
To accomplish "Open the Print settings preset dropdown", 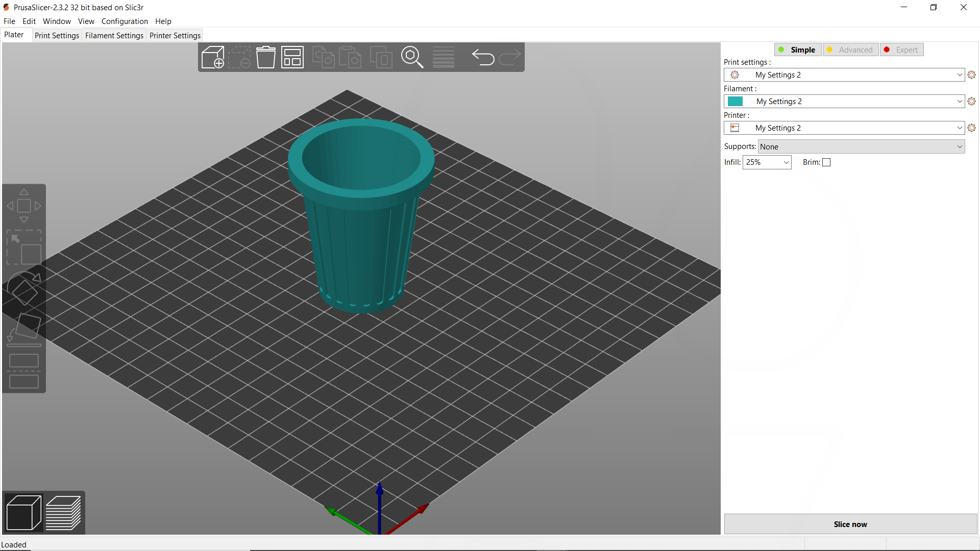I will tap(844, 75).
